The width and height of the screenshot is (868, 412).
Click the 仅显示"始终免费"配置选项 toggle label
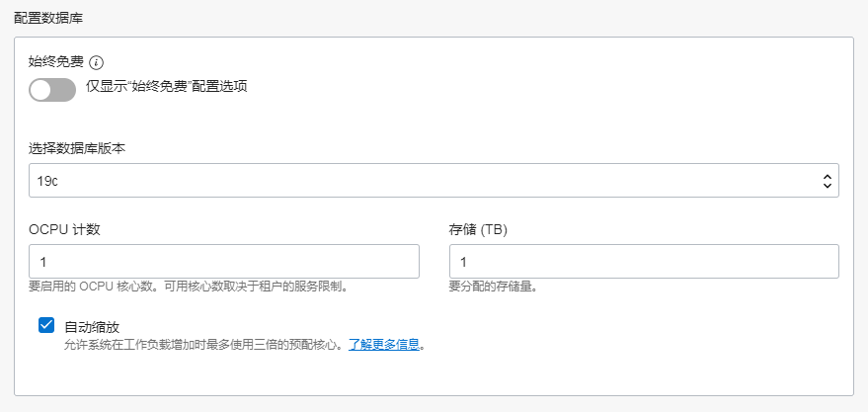(x=166, y=86)
